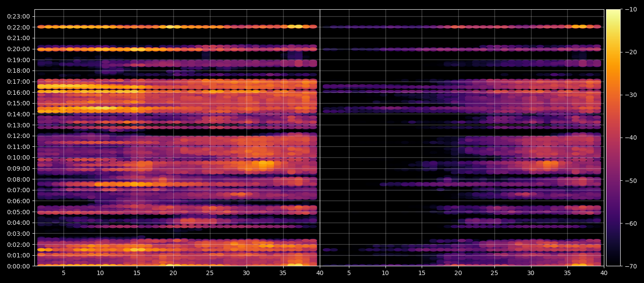The width and height of the screenshot is (644, 283).
Task: Click the 0:05:00 y-axis tick label
Action: point(19,212)
